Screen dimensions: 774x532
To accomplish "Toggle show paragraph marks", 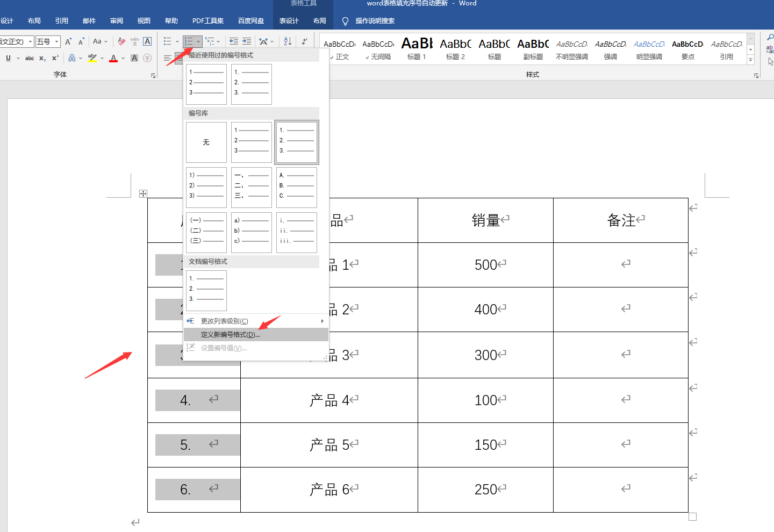I will point(305,41).
